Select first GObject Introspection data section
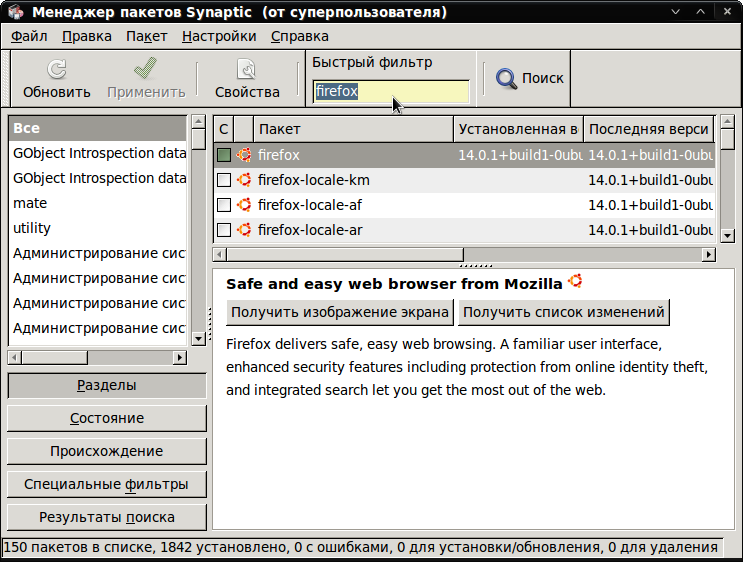The image size is (743, 562). [x=98, y=154]
